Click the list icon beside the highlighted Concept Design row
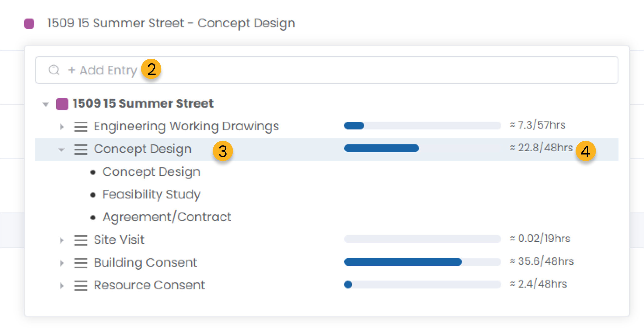644x334 pixels. [80, 149]
